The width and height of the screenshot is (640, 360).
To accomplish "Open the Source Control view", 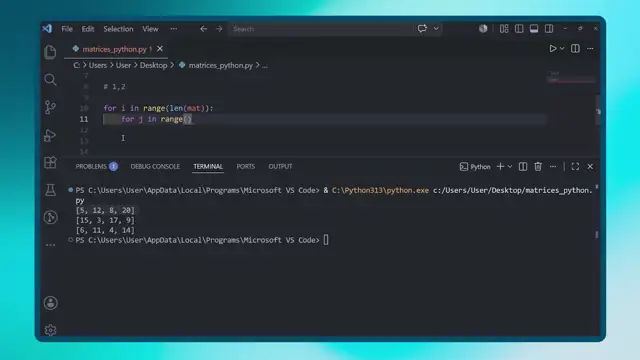I will [x=50, y=107].
